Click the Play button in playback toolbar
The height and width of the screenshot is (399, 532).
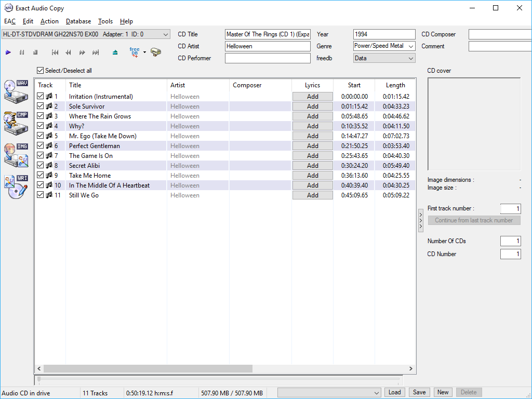[8, 52]
